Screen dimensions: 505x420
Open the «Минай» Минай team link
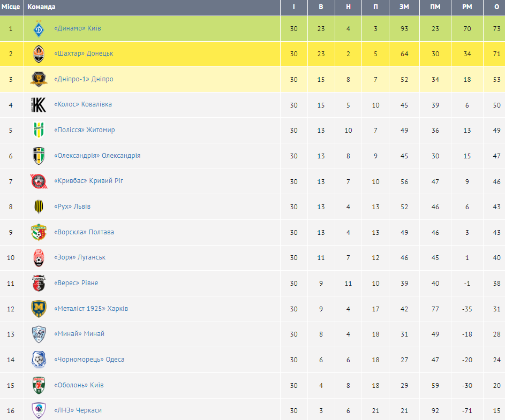(79, 334)
